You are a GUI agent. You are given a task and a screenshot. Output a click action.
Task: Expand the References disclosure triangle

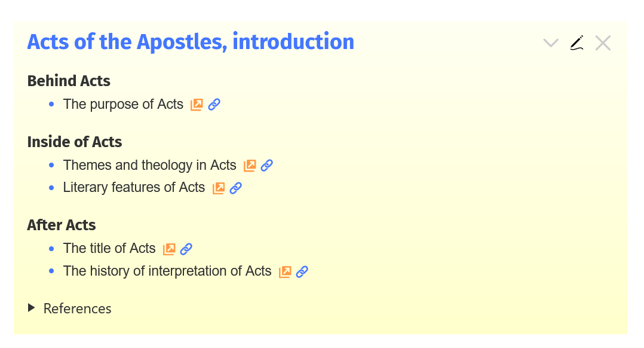coord(32,308)
